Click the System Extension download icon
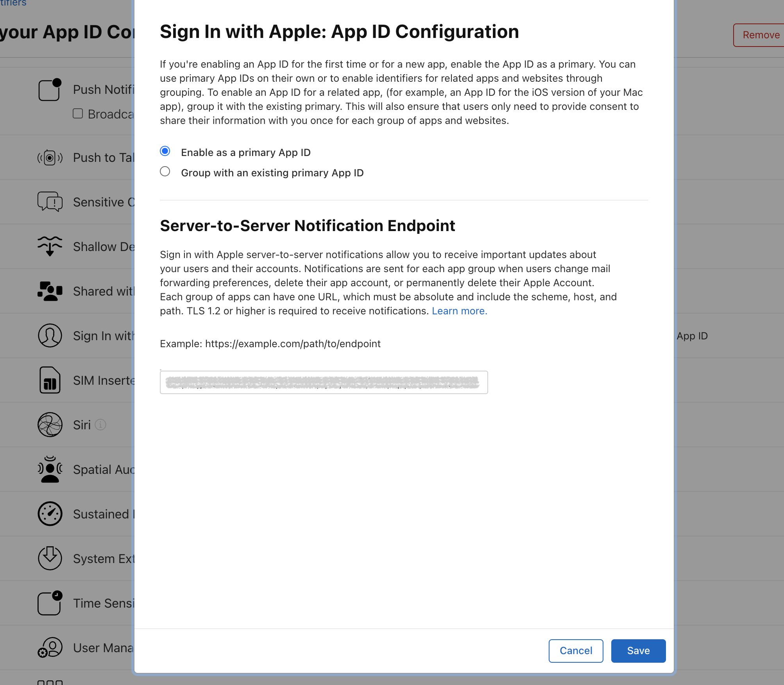The width and height of the screenshot is (784, 685). coord(50,558)
